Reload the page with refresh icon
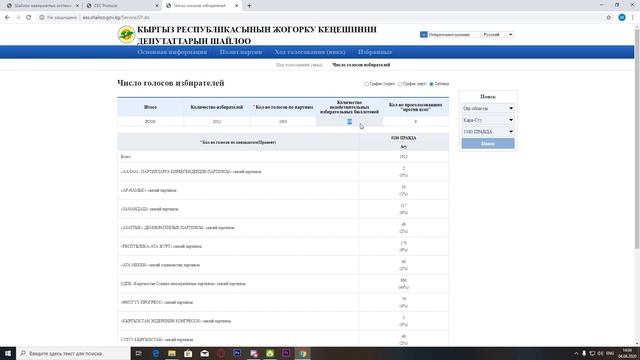Image resolution: width=640 pixels, height=360 pixels. 29,18
